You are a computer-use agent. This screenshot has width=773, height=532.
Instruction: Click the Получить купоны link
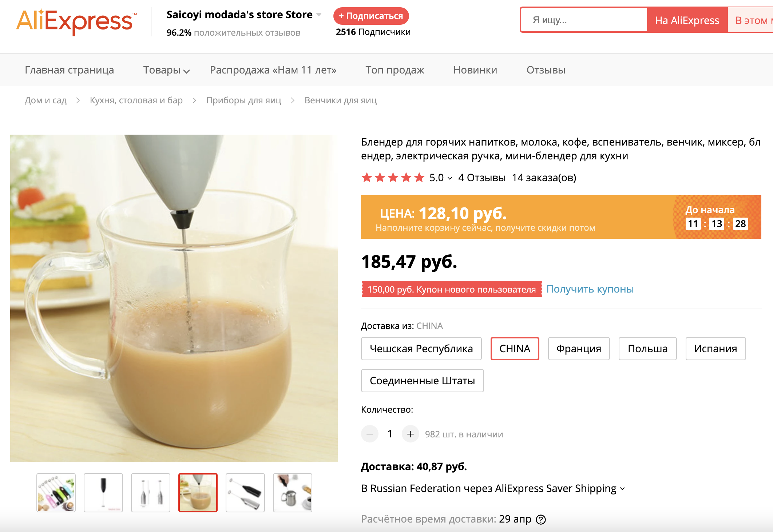click(x=590, y=289)
